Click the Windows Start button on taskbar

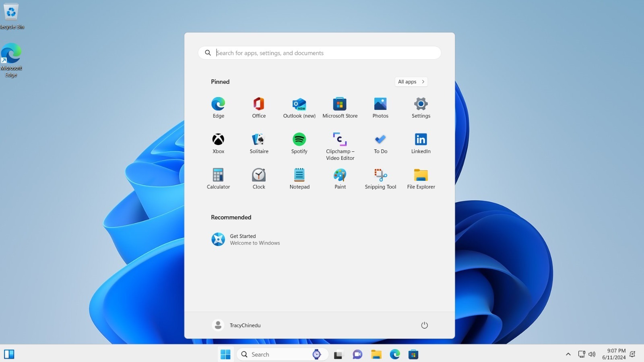(x=225, y=354)
